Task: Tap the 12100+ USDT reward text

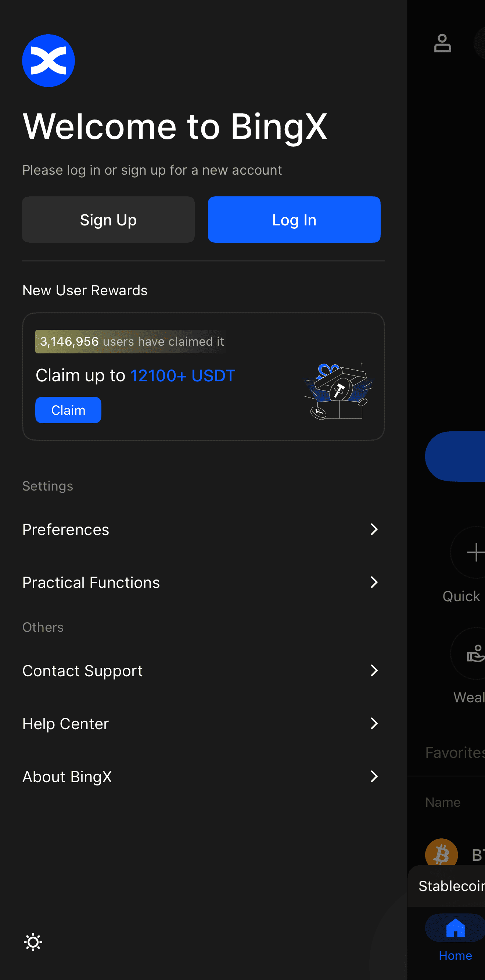Action: (183, 376)
